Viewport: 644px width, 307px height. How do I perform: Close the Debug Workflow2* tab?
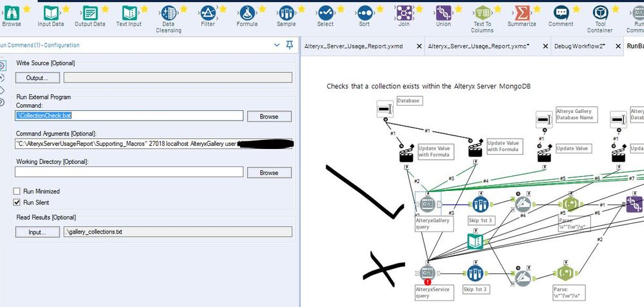pos(618,46)
